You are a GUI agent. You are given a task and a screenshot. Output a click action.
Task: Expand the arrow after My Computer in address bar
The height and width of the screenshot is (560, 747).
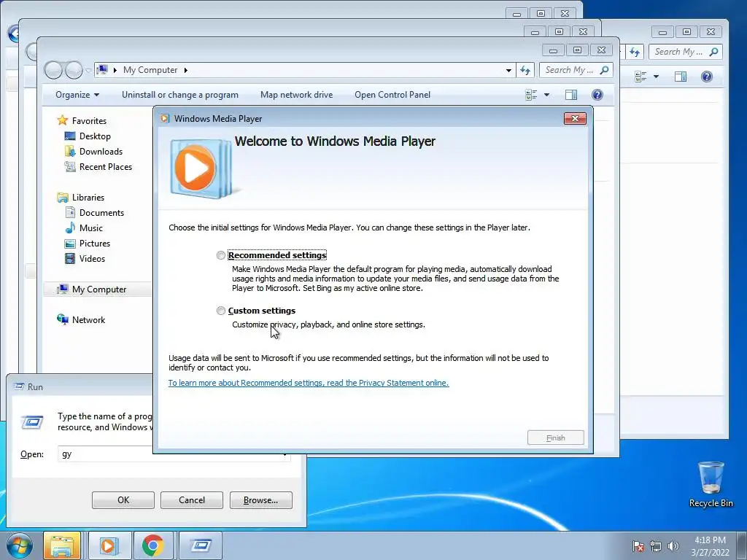point(186,70)
